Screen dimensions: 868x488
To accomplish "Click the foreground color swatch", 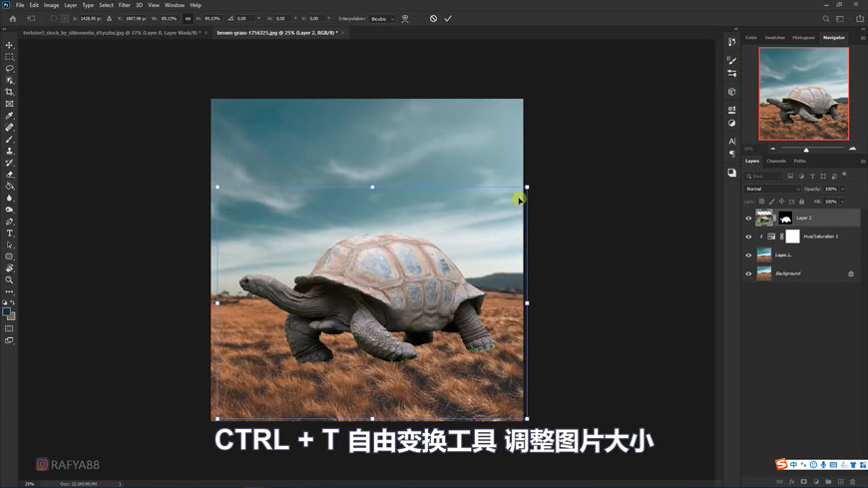I will 7,312.
